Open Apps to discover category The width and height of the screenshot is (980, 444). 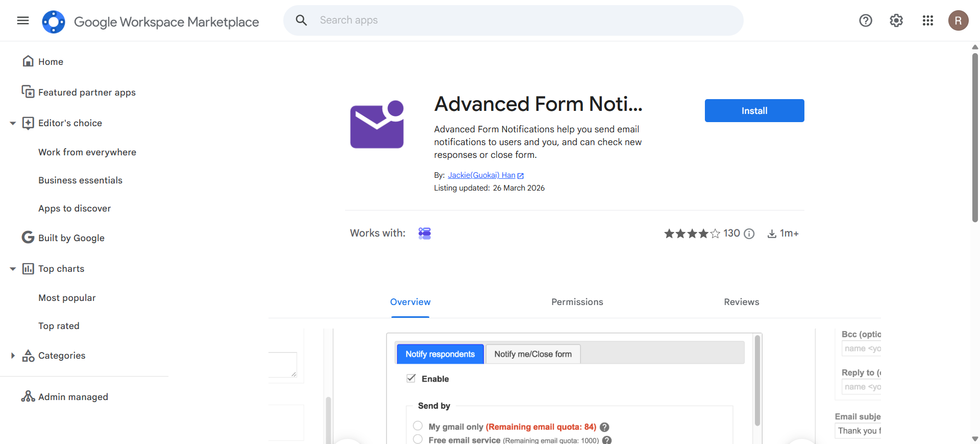75,208
